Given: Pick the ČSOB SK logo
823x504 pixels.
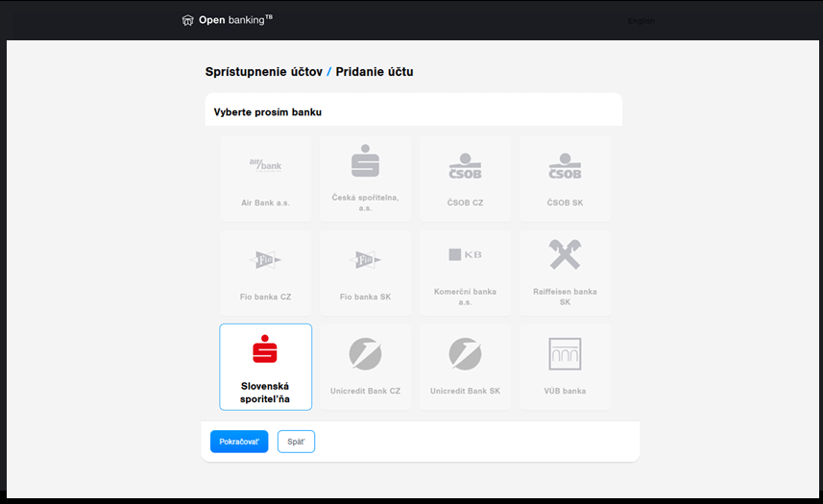Looking at the screenshot, I should point(565,166).
